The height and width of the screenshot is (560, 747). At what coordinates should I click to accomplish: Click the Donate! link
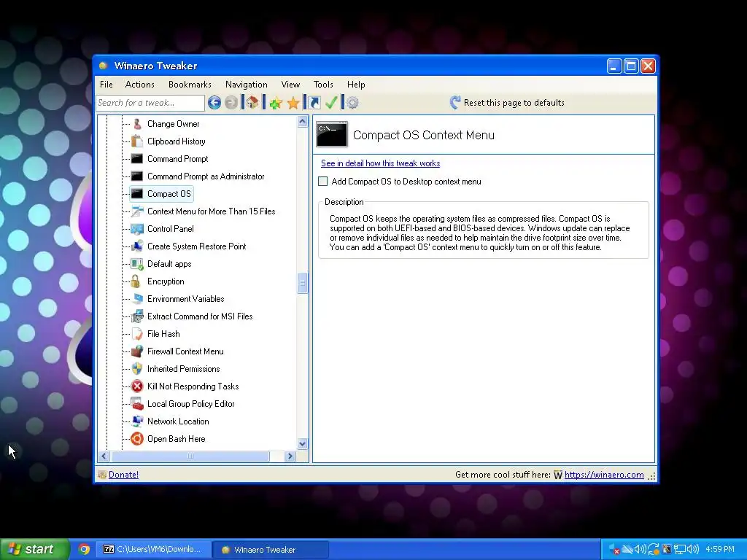click(x=123, y=474)
